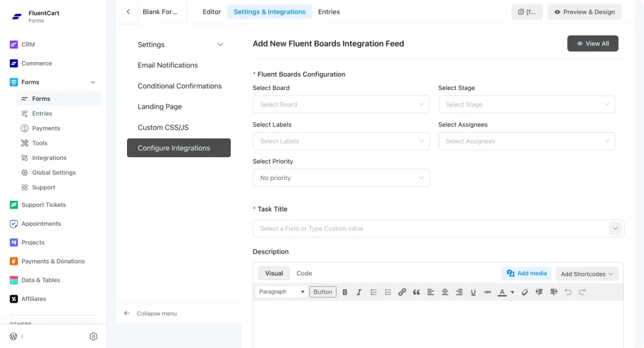Screen dimensions: 644x348
Task: Select Configure Integrations menu item
Action: 179,148
